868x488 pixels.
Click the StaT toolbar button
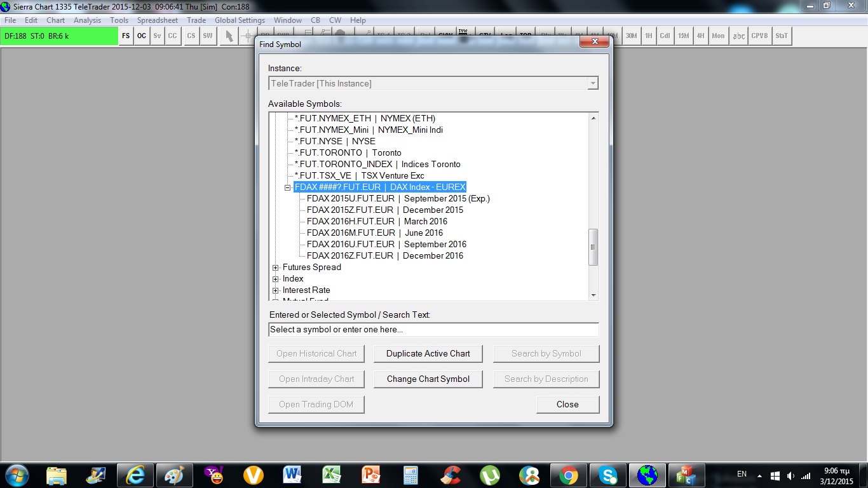tap(782, 36)
